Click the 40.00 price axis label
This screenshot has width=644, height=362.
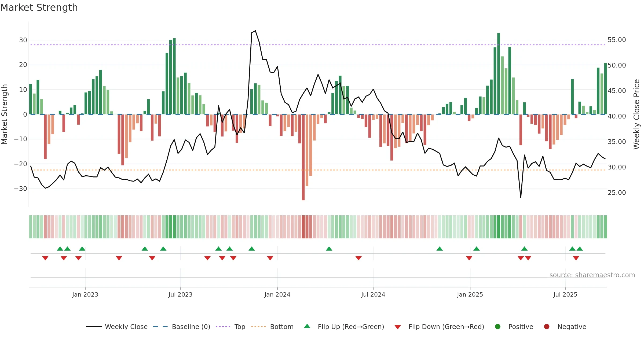(617, 116)
